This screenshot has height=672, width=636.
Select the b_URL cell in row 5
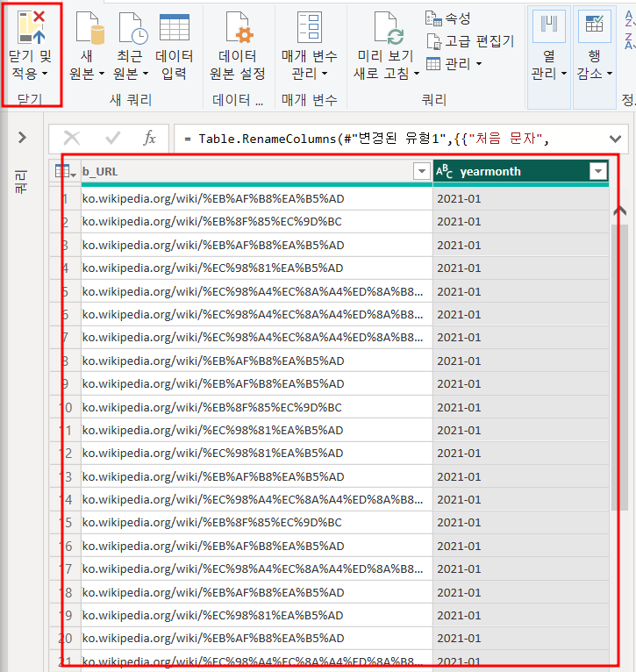257,291
